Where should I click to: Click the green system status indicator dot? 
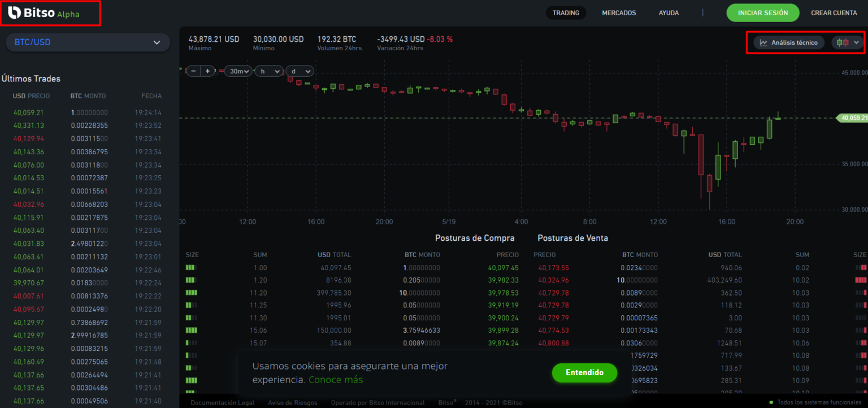pyautogui.click(x=771, y=402)
